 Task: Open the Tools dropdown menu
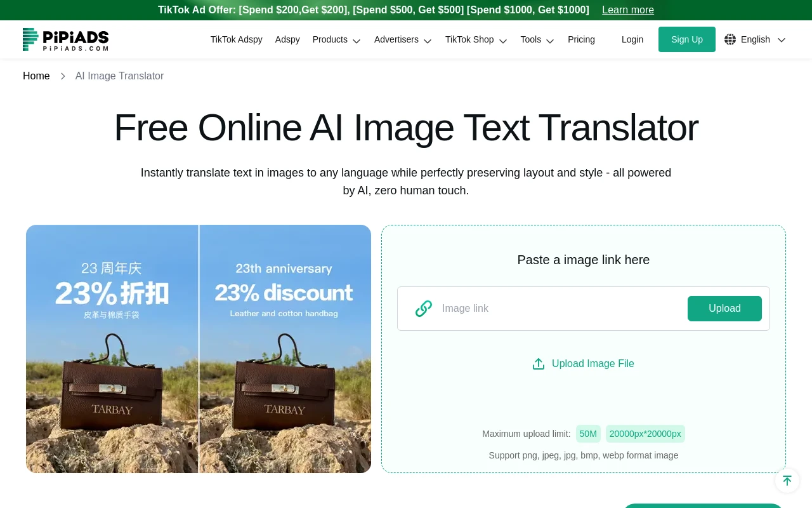(537, 39)
